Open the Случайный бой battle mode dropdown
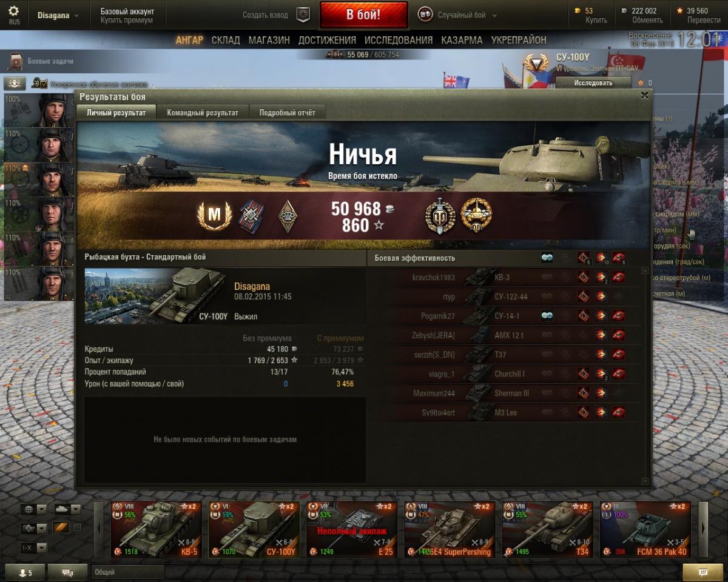 tap(458, 15)
